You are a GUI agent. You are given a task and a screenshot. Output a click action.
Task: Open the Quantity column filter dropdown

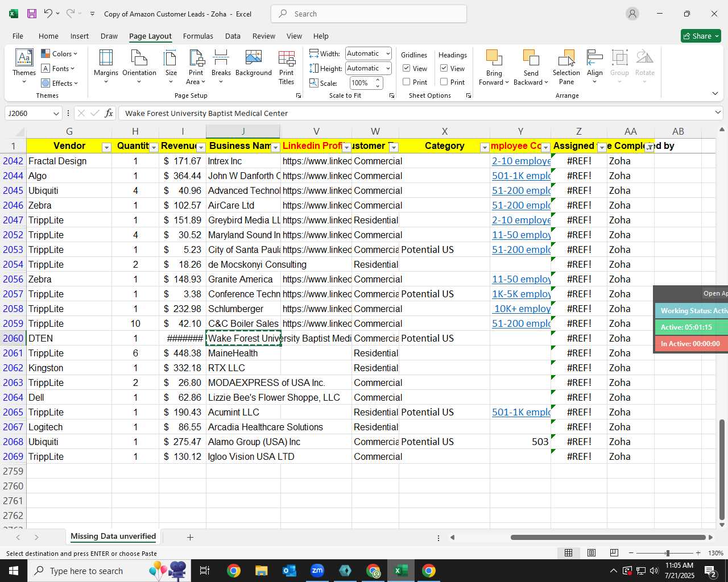click(154, 148)
